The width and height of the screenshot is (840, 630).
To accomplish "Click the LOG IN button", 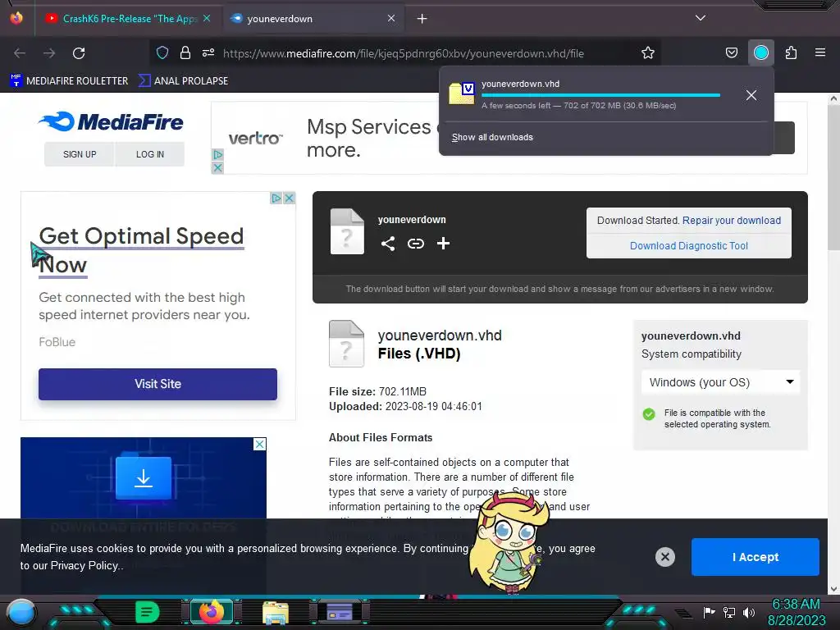I will click(150, 154).
